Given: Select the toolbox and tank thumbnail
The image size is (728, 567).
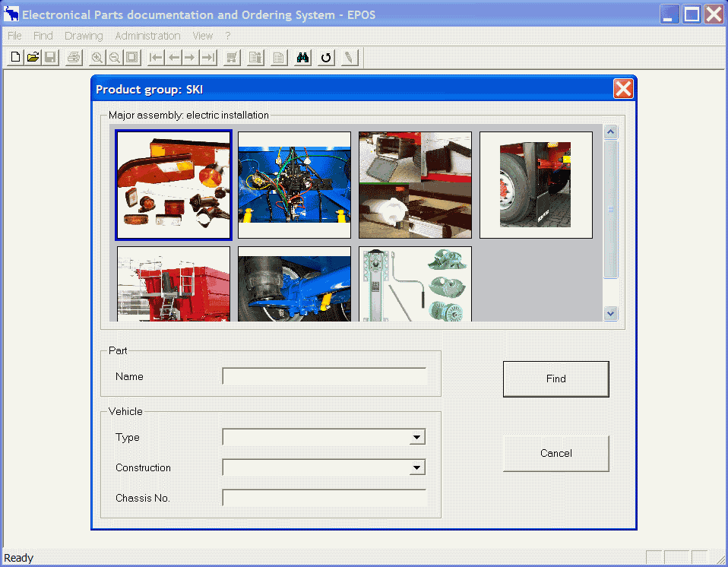Looking at the screenshot, I should [x=415, y=185].
